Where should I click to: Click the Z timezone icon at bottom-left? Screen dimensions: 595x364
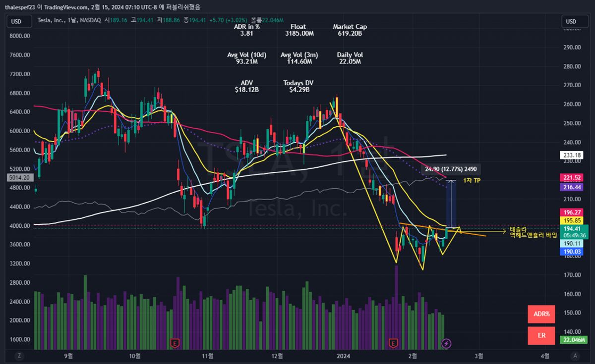click(x=19, y=355)
